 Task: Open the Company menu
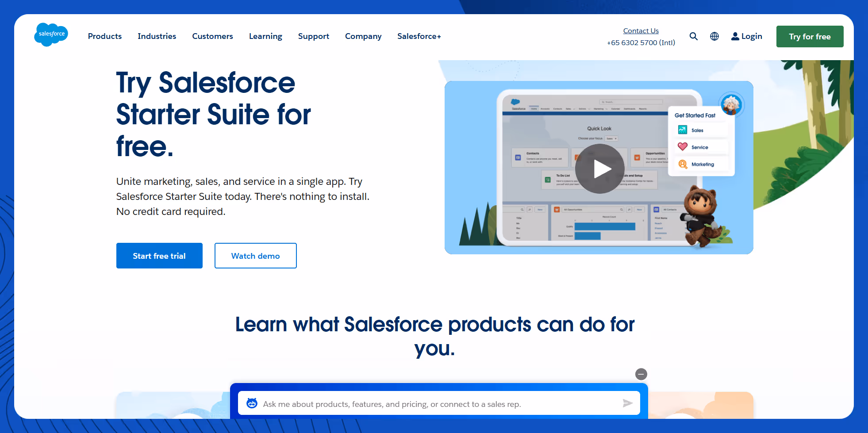coord(363,36)
